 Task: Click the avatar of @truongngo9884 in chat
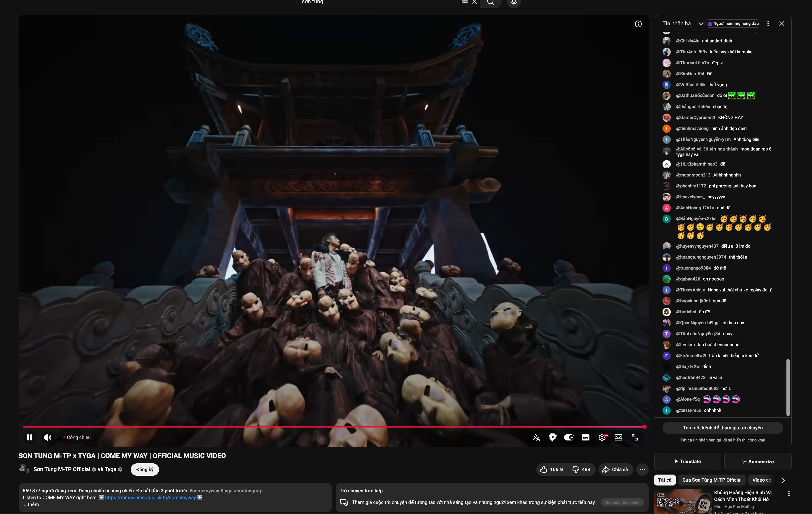pos(666,268)
